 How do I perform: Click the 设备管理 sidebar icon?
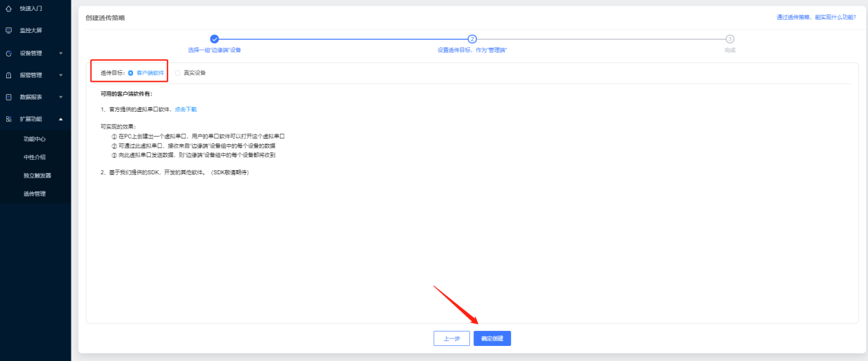coord(9,54)
